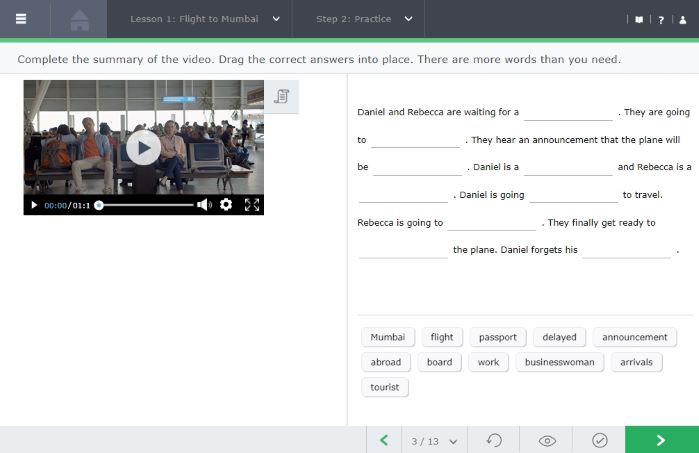Go to the next page green arrow
The width and height of the screenshot is (699, 453).
661,440
